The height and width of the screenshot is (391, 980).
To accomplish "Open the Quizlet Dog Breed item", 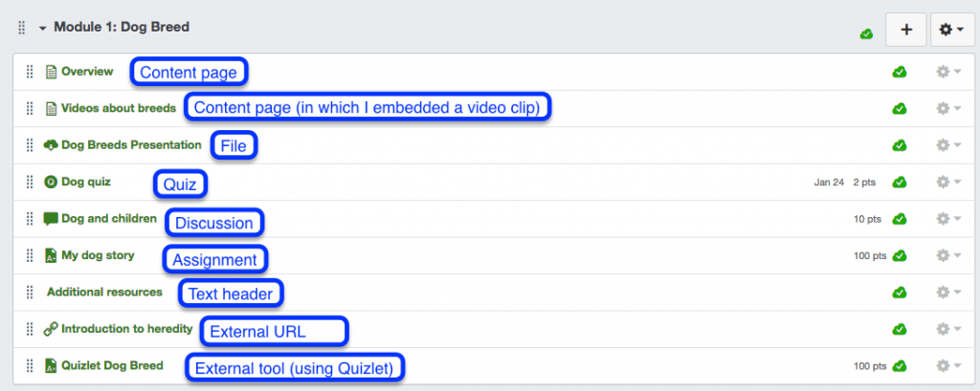I will (112, 365).
